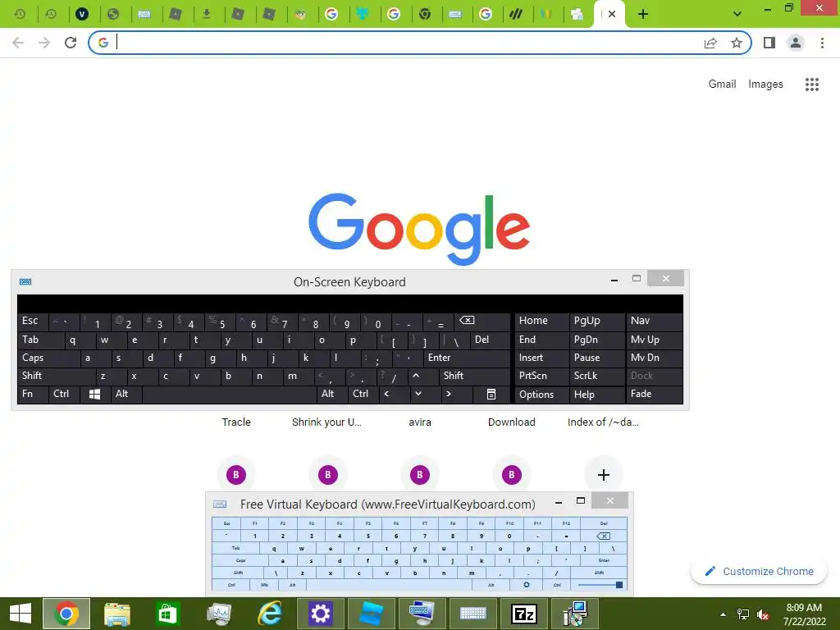The height and width of the screenshot is (630, 840).
Task: Open the avira shortcut
Action: point(420,422)
